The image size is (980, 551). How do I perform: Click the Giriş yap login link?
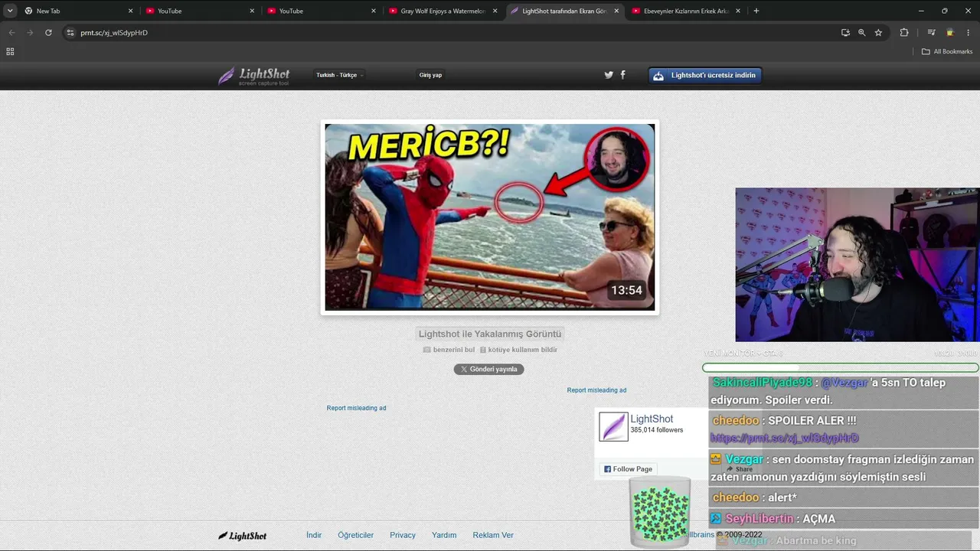point(430,75)
